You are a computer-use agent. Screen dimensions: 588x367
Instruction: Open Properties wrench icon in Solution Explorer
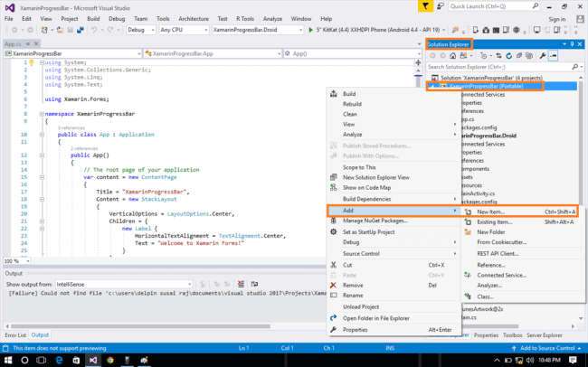click(542, 55)
